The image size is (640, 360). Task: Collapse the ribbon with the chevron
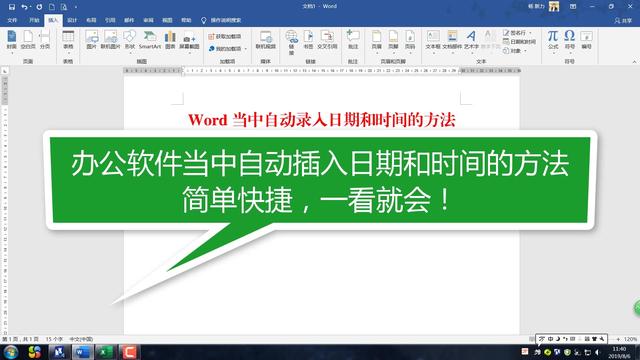point(634,62)
